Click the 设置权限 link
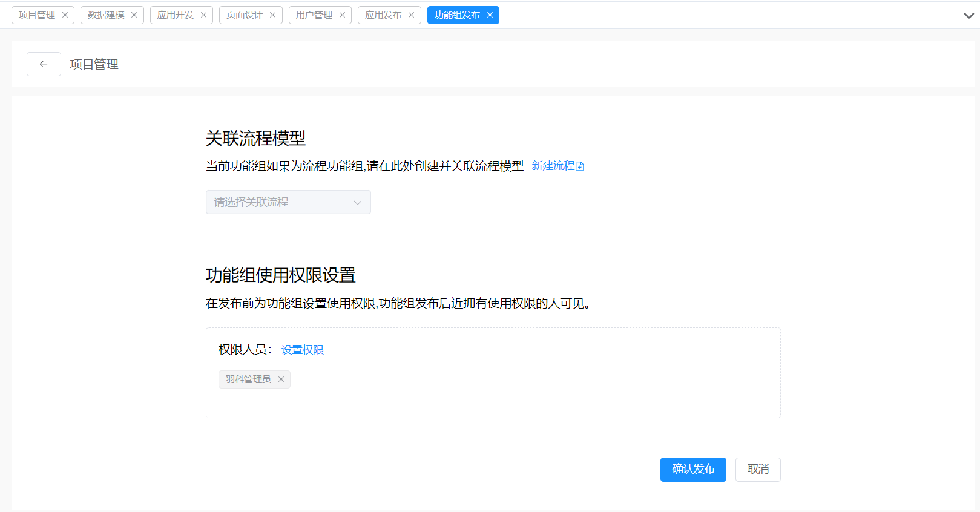This screenshot has width=980, height=512. pos(302,350)
